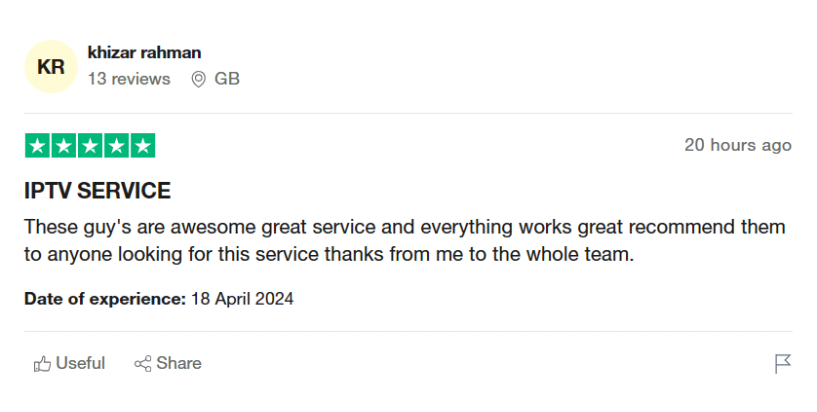Click the fifth green rating star
817x412 pixels.
[143, 146]
